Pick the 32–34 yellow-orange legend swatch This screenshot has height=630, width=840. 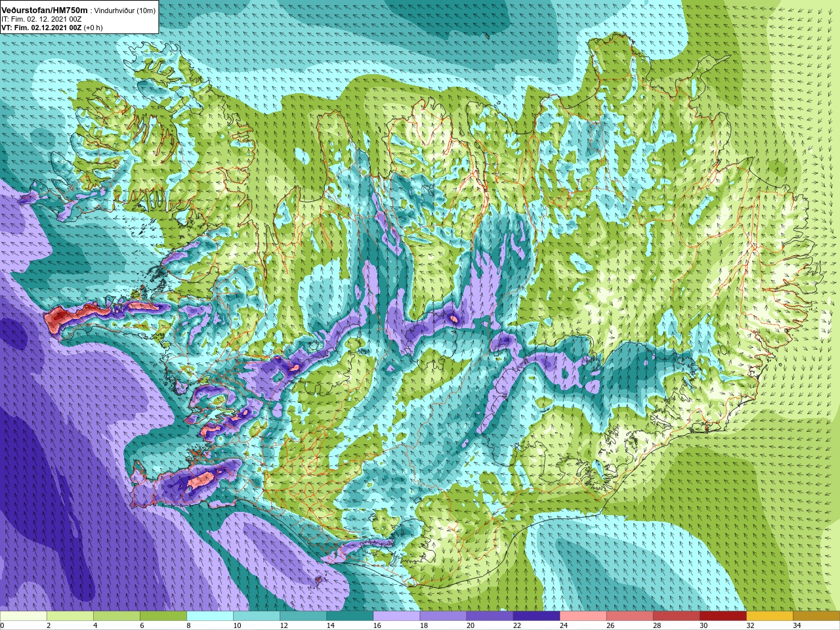pos(769,616)
